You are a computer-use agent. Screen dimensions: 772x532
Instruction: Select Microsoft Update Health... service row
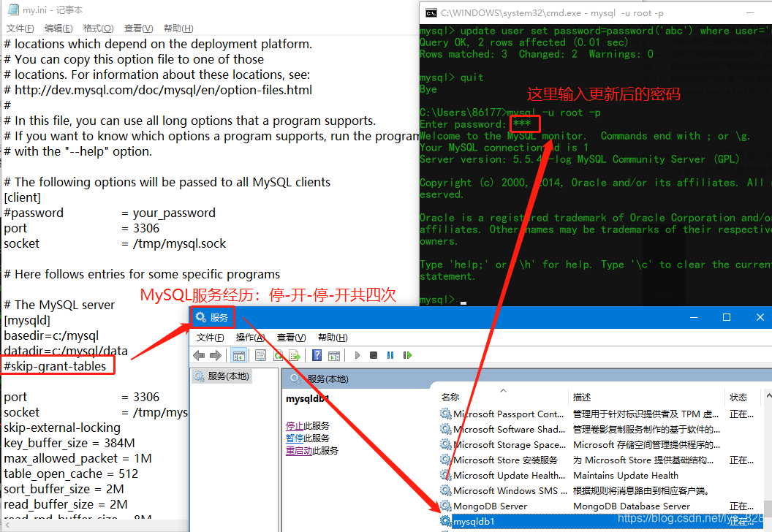tap(601, 475)
